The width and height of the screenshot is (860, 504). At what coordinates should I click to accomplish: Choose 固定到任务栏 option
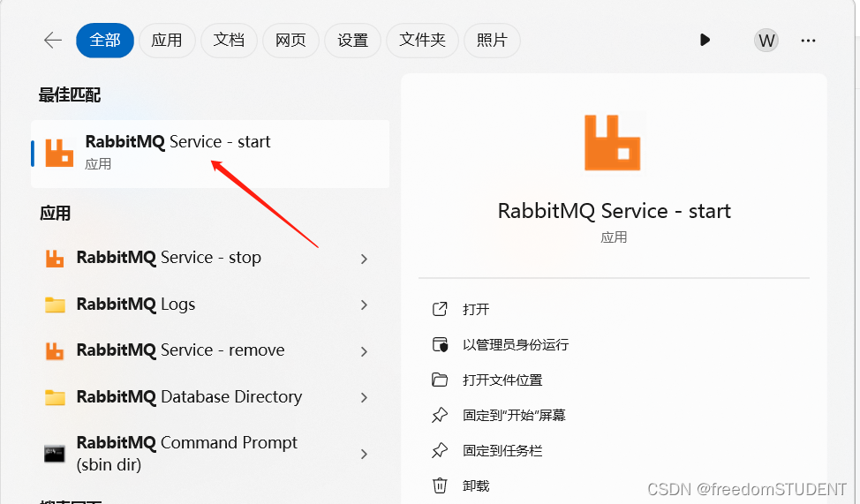[502, 450]
